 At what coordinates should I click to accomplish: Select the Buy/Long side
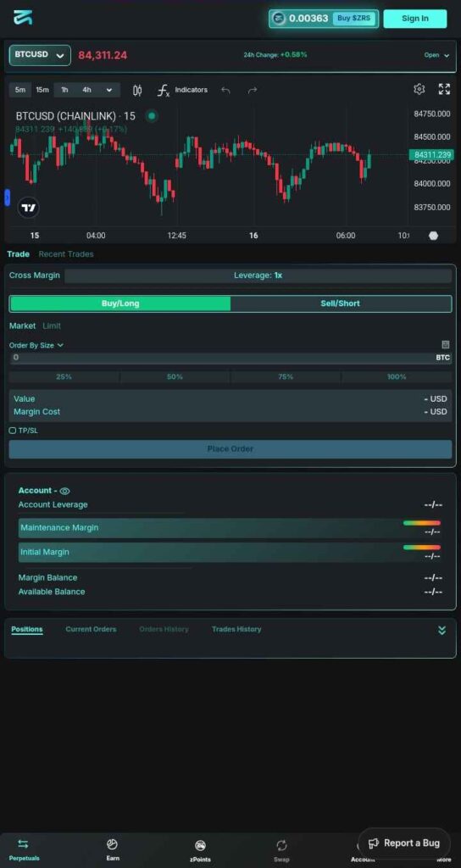pyautogui.click(x=120, y=303)
